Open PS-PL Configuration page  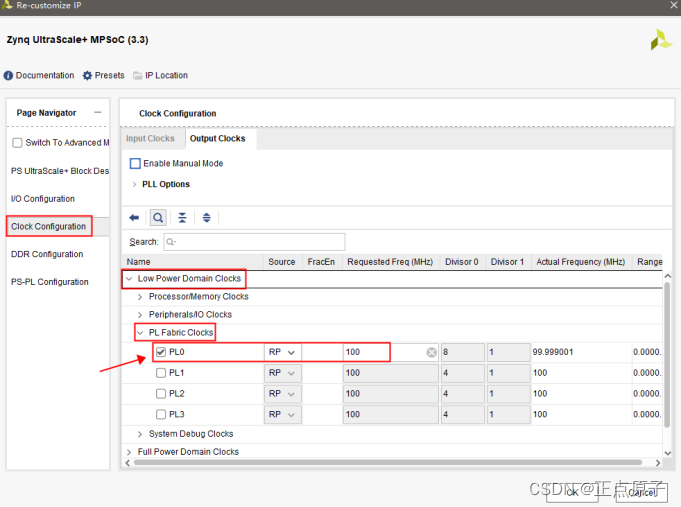(50, 282)
